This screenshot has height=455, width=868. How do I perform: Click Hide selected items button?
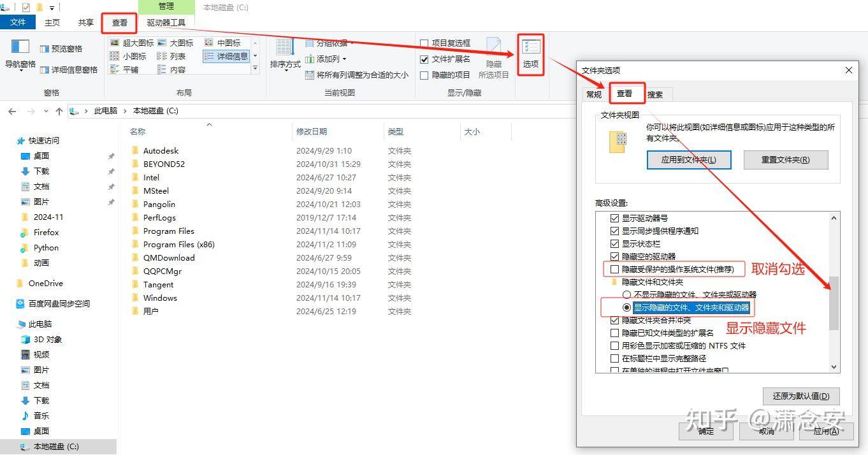coord(494,57)
